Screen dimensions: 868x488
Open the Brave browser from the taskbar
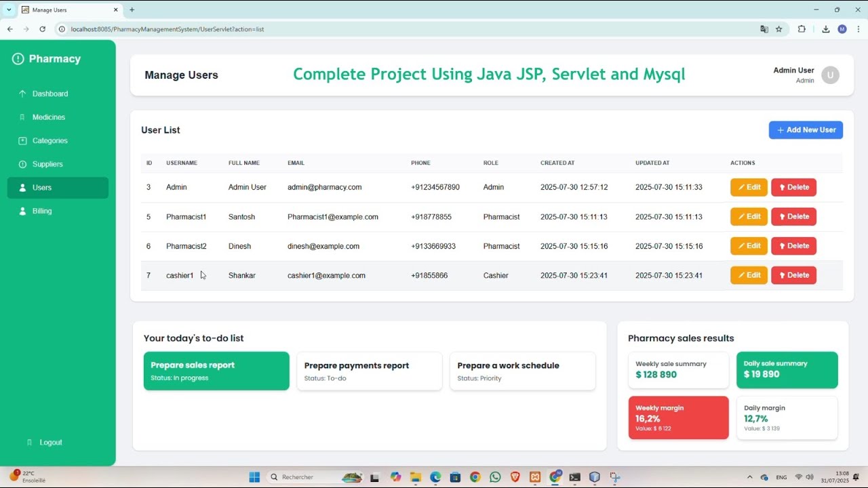tap(515, 477)
